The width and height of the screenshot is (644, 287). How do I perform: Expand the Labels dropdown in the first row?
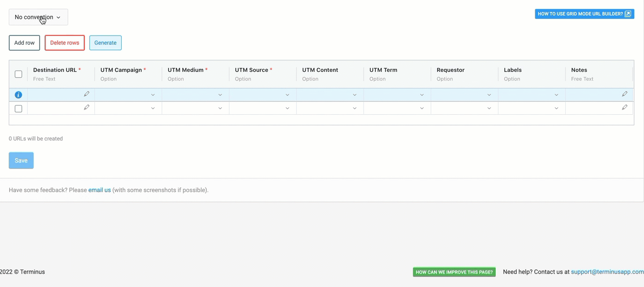(556, 94)
